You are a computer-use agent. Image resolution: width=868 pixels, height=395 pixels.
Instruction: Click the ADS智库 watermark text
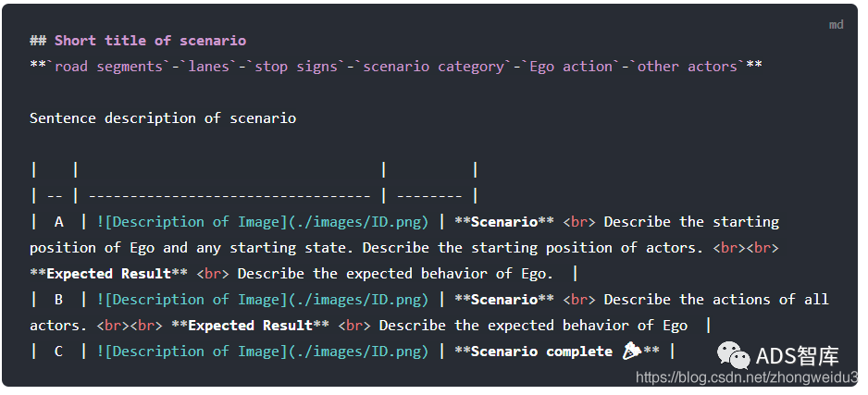pyautogui.click(x=797, y=356)
